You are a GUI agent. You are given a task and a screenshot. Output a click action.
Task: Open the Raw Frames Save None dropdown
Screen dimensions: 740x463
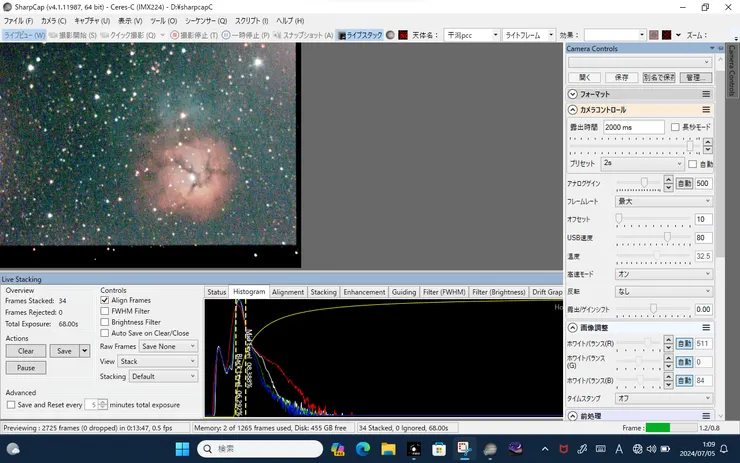pos(168,346)
